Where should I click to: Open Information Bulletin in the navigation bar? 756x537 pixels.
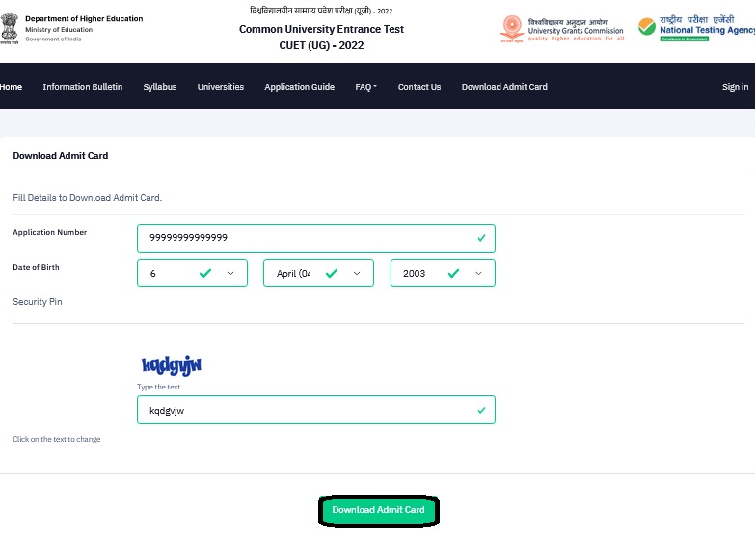click(x=83, y=87)
